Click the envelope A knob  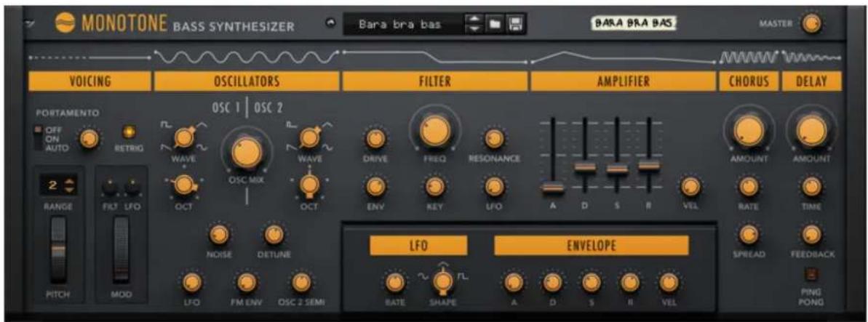tap(513, 283)
